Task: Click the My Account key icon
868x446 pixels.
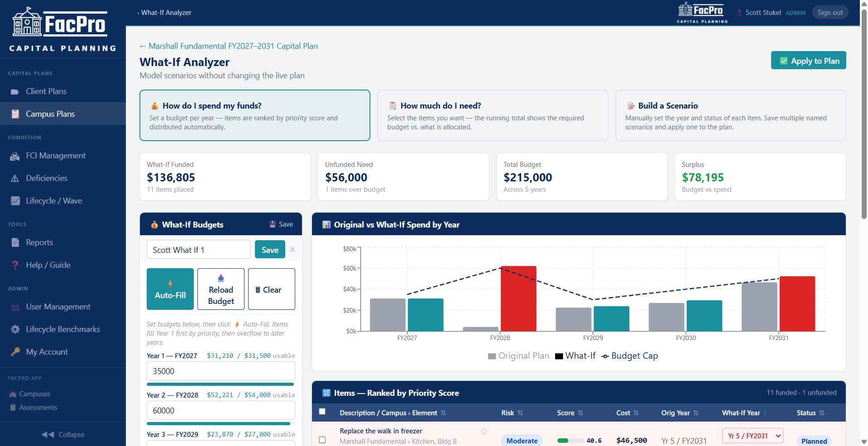Action: [x=15, y=352]
